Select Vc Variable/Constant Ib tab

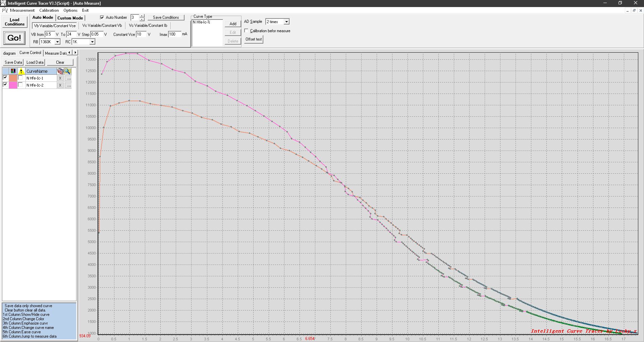point(148,25)
